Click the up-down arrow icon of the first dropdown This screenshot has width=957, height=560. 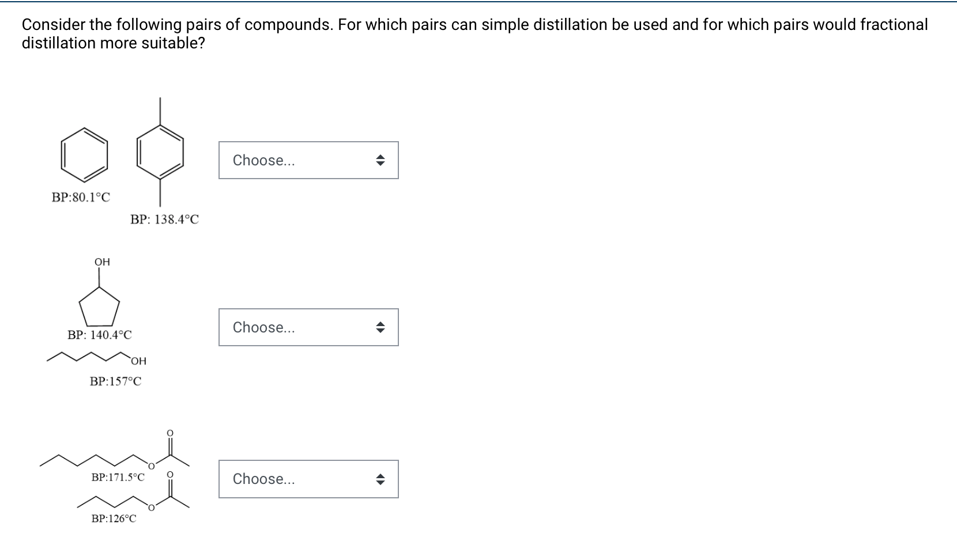pos(380,161)
